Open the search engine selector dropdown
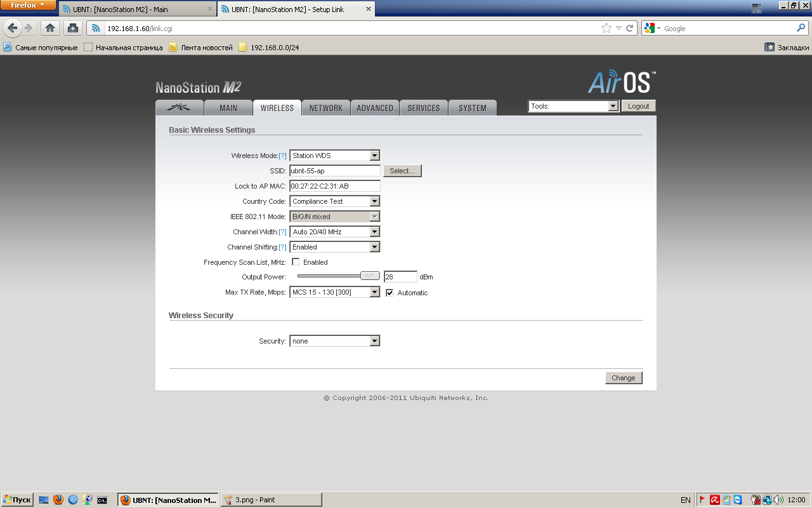812x508 pixels. coord(652,28)
